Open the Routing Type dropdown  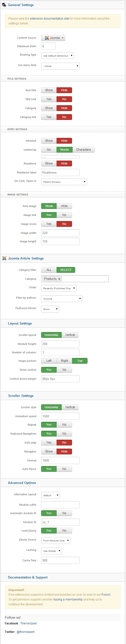point(58,56)
